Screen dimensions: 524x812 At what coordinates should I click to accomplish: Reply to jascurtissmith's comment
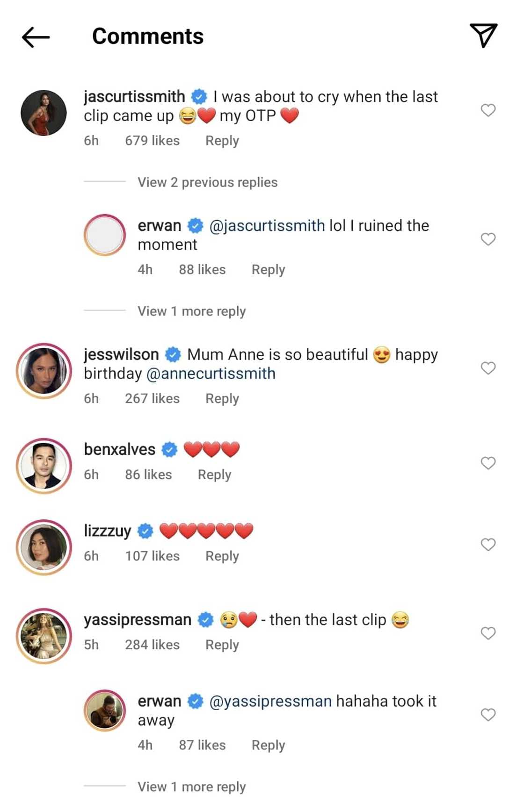coord(222,141)
